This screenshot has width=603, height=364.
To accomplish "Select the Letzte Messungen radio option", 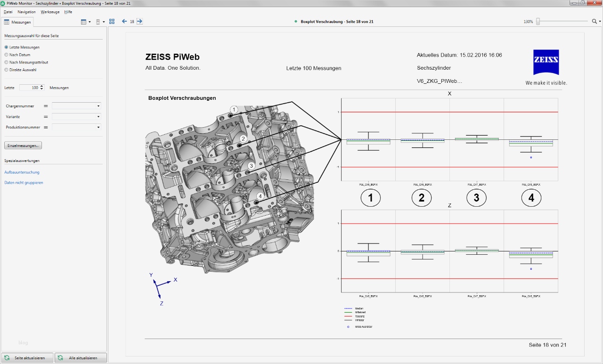I will (22, 47).
